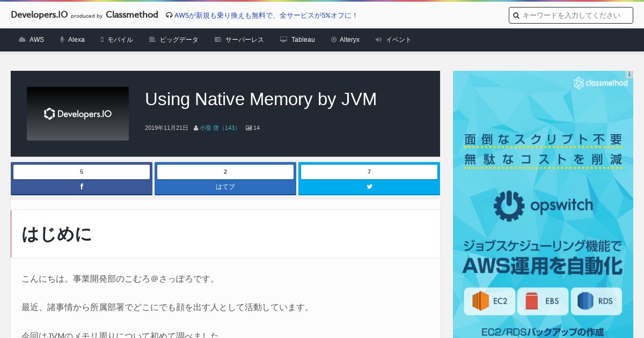
Task: Open the ビッグデータ menu item
Action: [x=179, y=40]
